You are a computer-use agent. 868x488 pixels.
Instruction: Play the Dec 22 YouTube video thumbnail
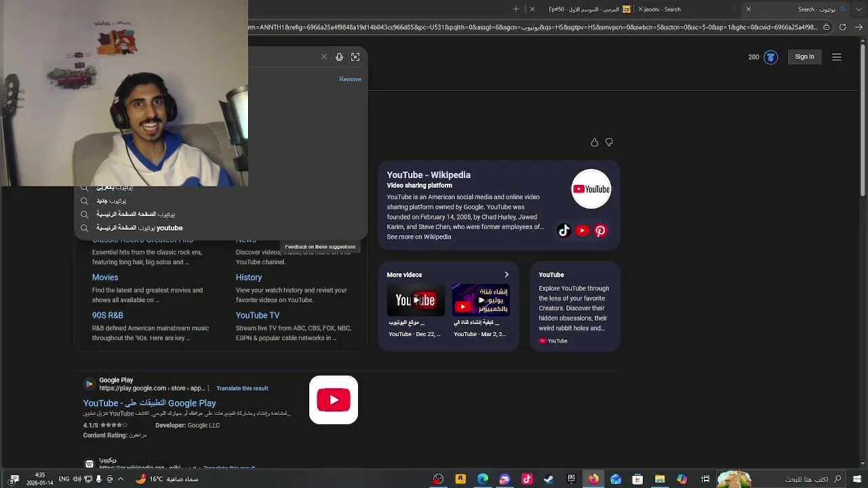coord(416,300)
